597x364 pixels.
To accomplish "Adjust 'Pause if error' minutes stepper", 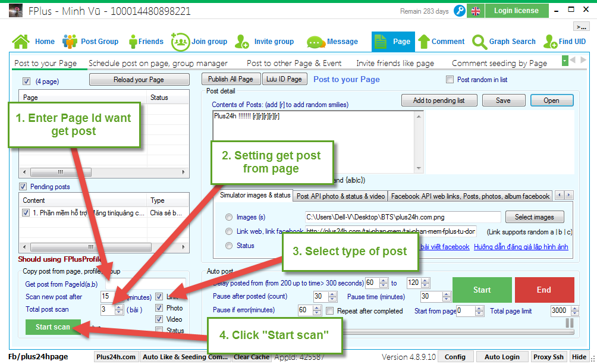I will click(317, 310).
